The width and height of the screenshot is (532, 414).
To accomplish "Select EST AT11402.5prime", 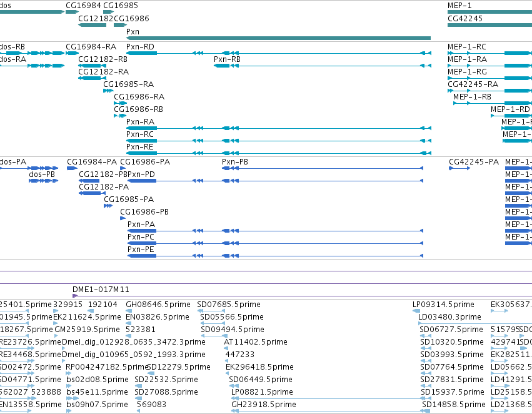I will click(226, 348).
